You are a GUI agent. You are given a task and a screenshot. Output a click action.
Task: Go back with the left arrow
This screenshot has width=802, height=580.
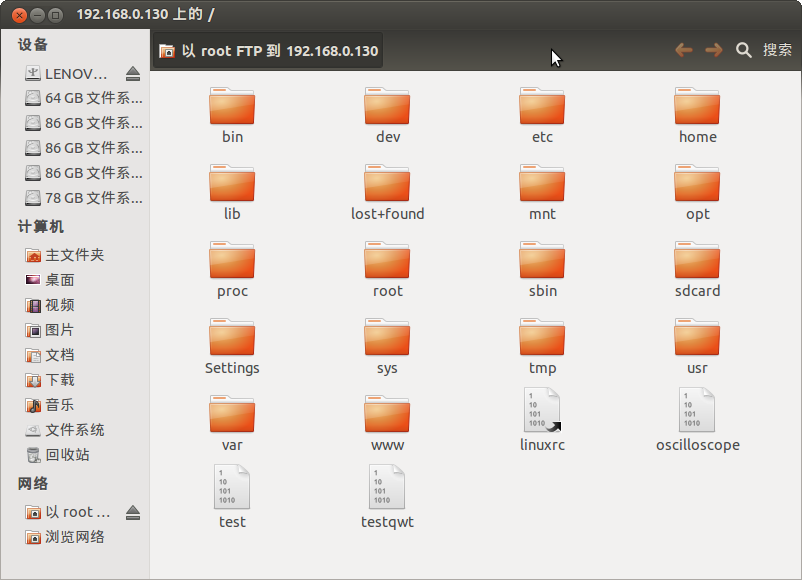pos(684,50)
